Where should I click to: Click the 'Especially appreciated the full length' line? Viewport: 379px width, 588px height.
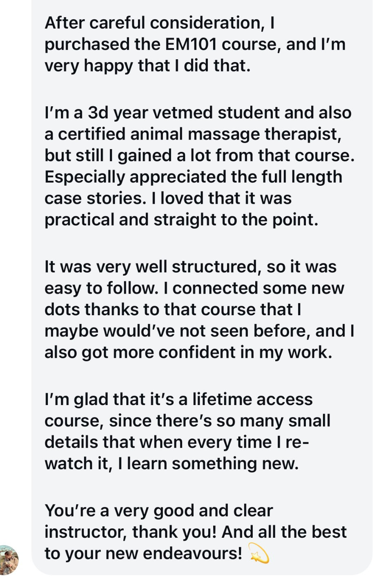pyautogui.click(x=193, y=177)
